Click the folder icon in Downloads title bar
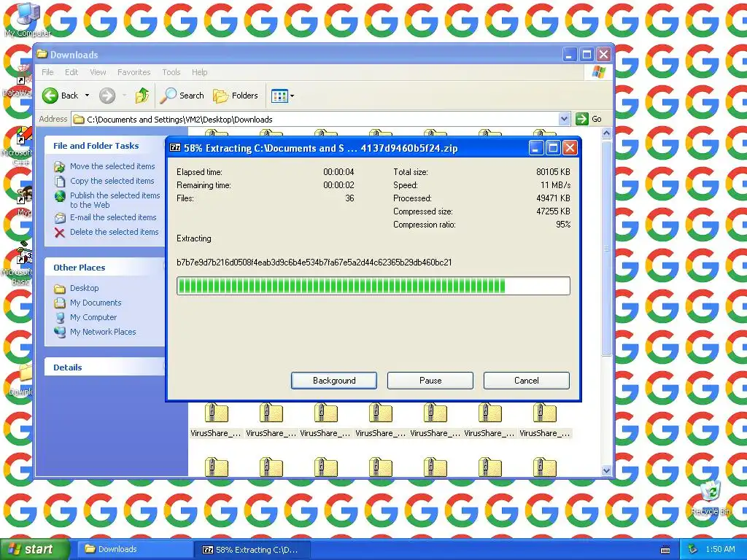 point(42,54)
